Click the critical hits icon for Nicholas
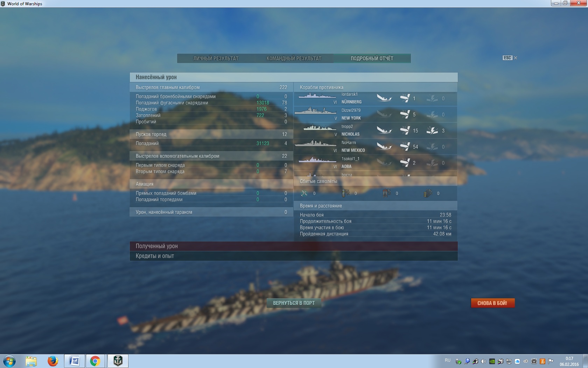Viewport: 588px width, 368px height. (432, 130)
